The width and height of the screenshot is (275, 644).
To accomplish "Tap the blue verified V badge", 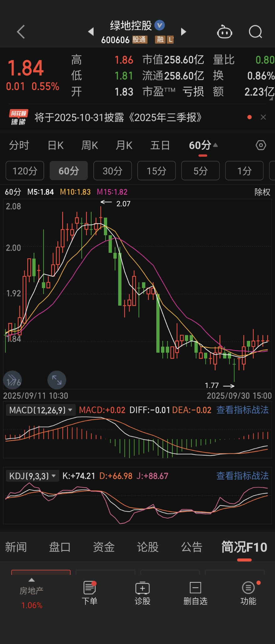I will pyautogui.click(x=159, y=25).
